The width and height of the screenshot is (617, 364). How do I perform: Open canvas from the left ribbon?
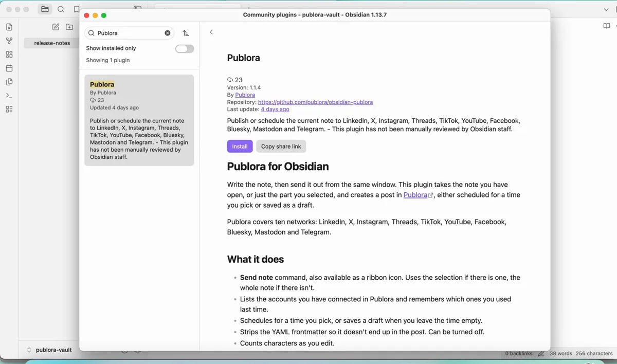point(9,54)
